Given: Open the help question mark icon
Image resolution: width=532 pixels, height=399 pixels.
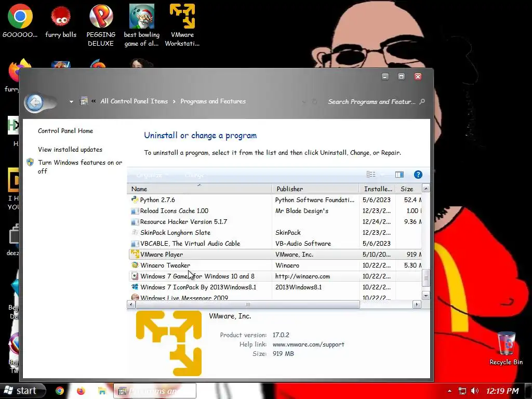Looking at the screenshot, I should tap(418, 175).
